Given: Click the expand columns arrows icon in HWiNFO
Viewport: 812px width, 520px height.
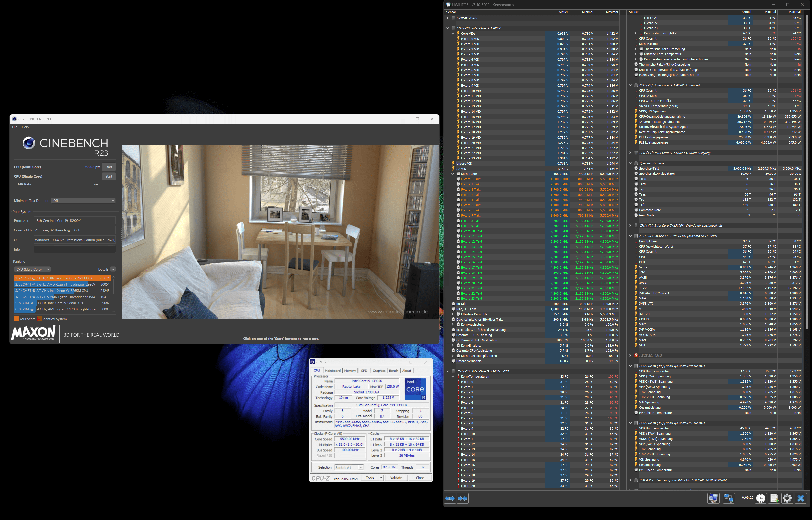Looking at the screenshot, I should coord(450,498).
